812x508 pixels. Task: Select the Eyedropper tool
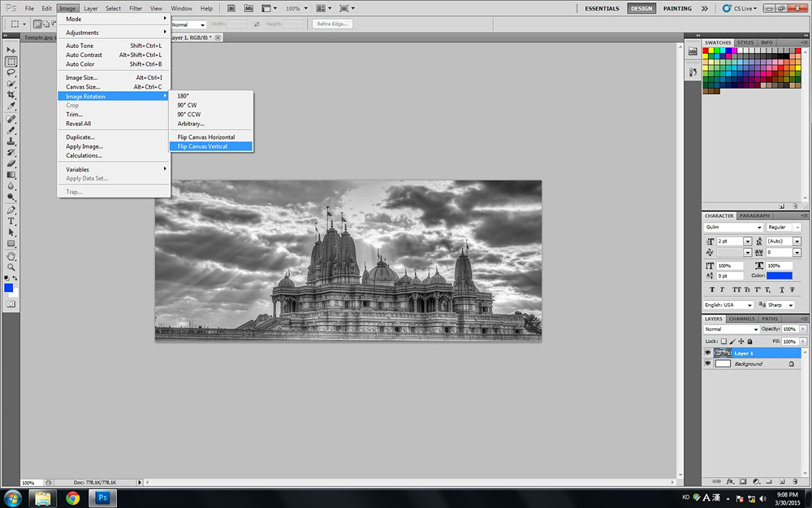(x=11, y=106)
